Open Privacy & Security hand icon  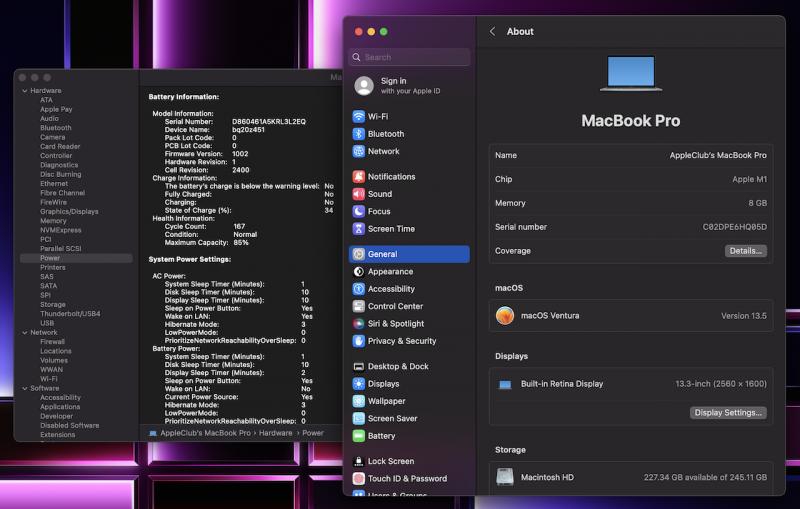tap(359, 341)
